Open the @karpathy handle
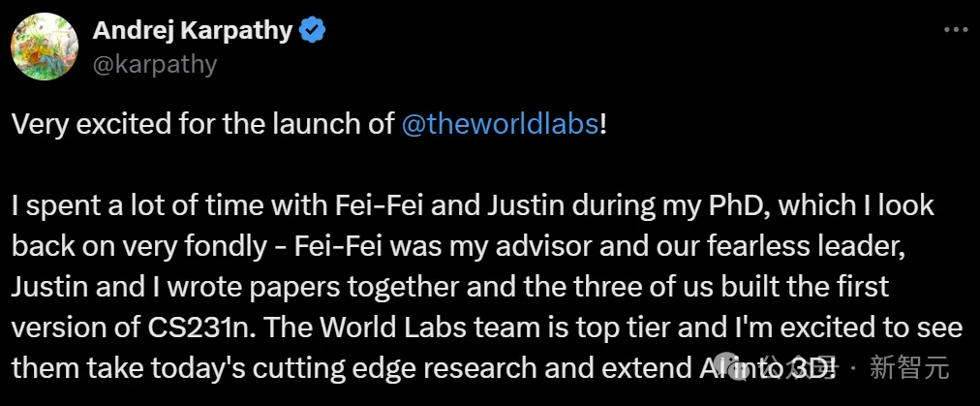The width and height of the screenshot is (980, 406). [155, 64]
